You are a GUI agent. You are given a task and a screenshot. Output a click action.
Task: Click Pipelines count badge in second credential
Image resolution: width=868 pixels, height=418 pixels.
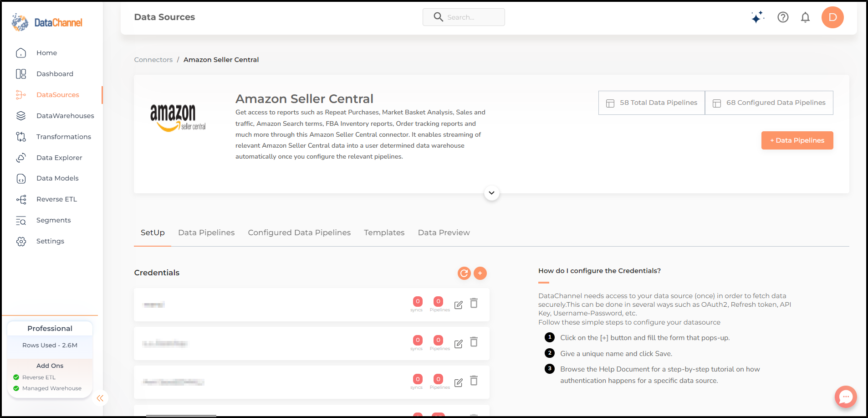(438, 340)
